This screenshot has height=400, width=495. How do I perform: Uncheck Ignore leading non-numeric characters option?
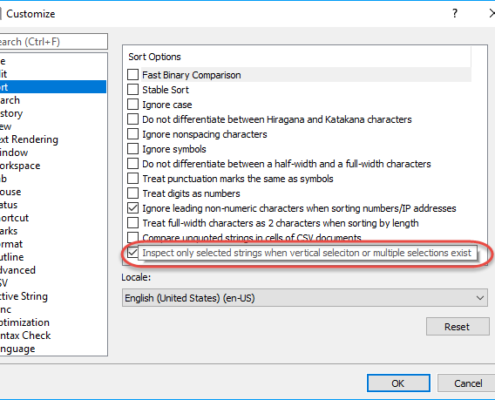click(x=133, y=208)
